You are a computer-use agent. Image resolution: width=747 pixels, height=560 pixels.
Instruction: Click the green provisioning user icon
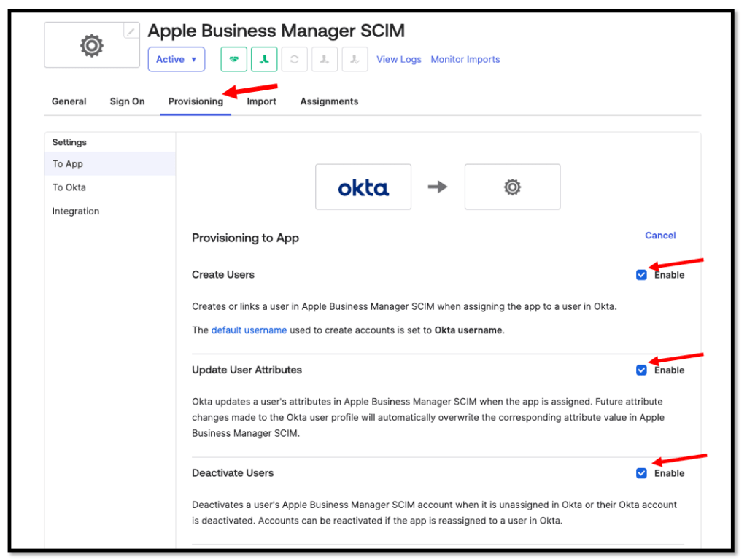(x=264, y=60)
